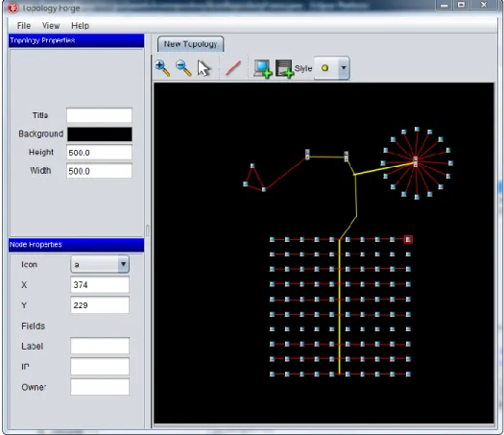This screenshot has height=435, width=504.
Task: Maximize the Topology Forge window
Action: point(461,5)
